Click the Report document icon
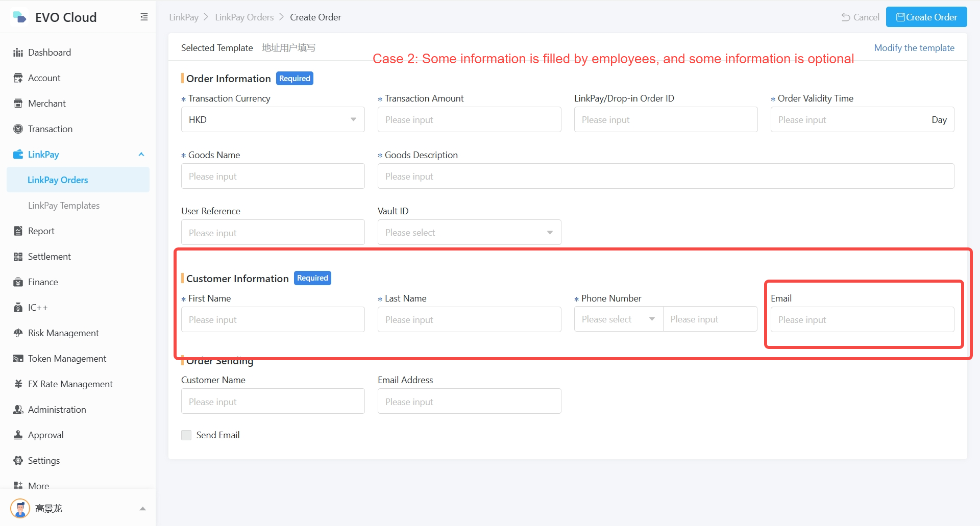980x526 pixels. [x=18, y=231]
